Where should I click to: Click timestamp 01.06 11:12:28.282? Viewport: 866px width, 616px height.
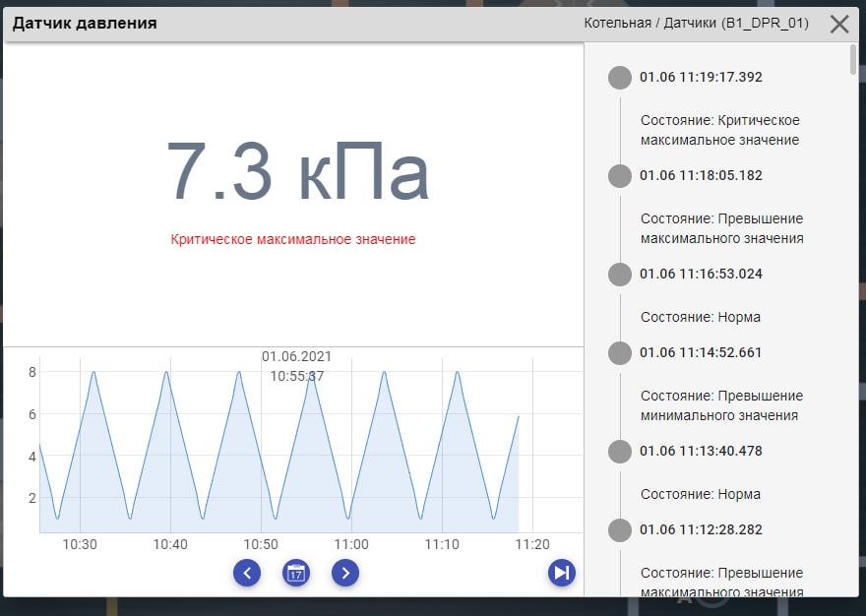click(701, 529)
